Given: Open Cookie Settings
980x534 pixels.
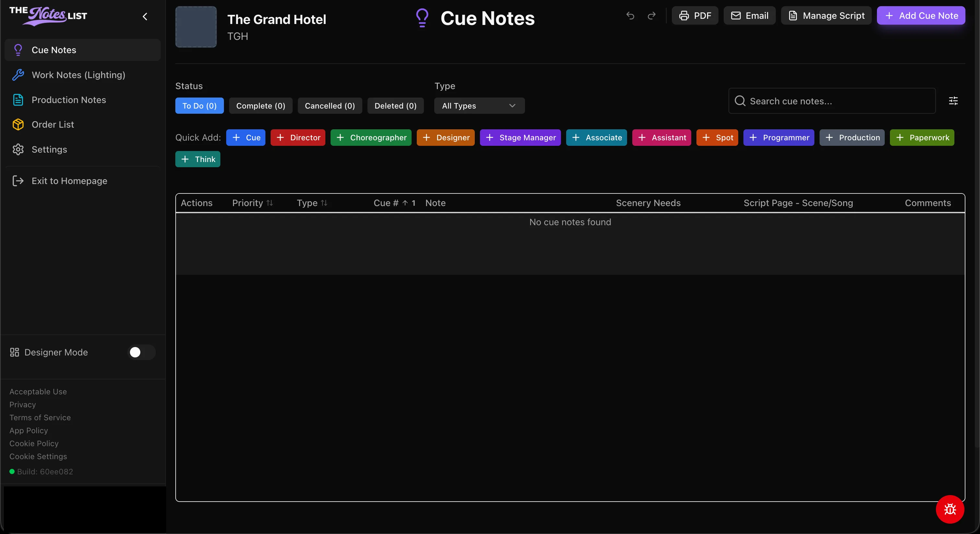Looking at the screenshot, I should click(38, 456).
